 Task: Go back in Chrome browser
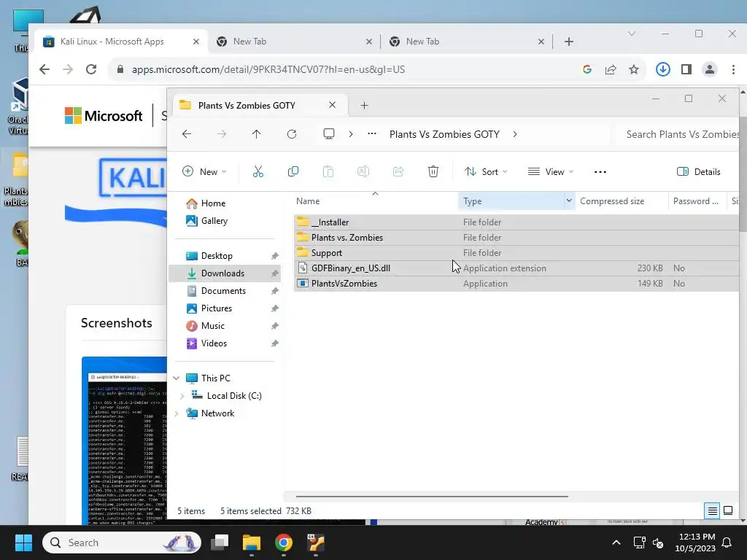pos(44,69)
